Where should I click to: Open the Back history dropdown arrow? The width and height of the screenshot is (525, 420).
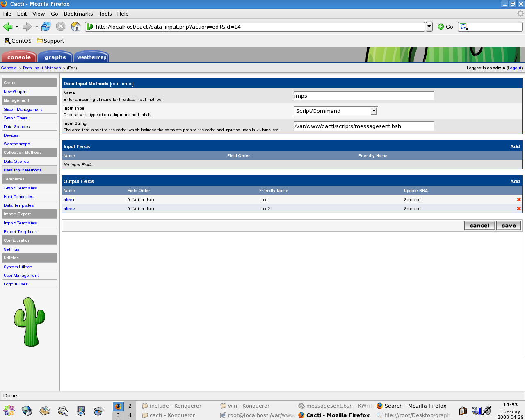(x=17, y=27)
